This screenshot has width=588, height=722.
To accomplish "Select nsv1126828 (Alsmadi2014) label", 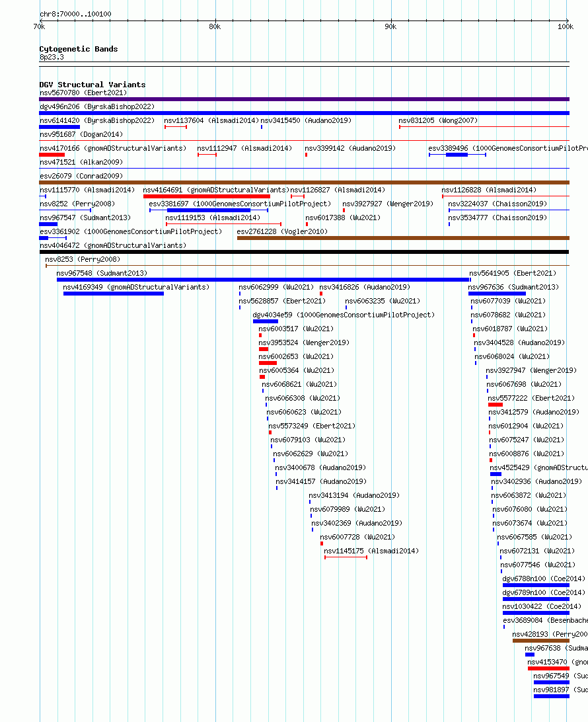I will (x=489, y=190).
